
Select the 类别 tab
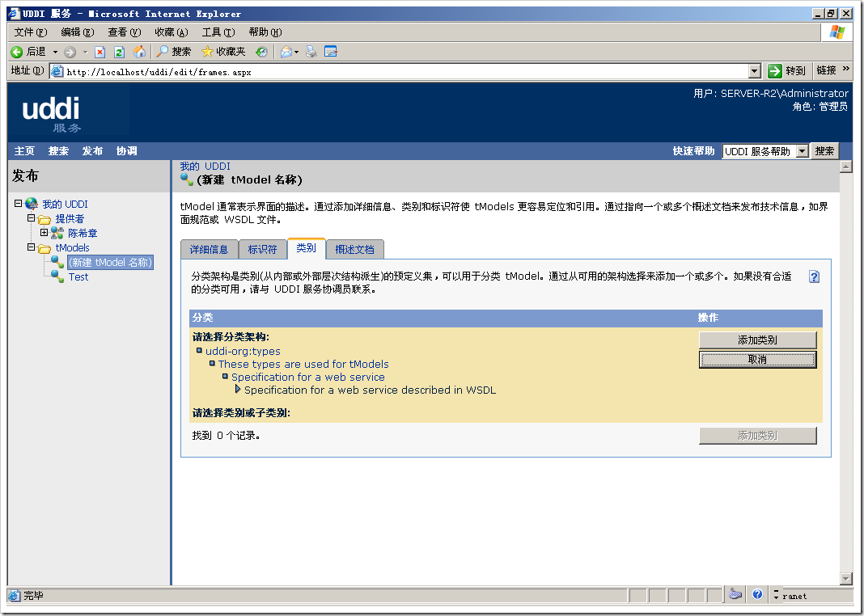[307, 248]
